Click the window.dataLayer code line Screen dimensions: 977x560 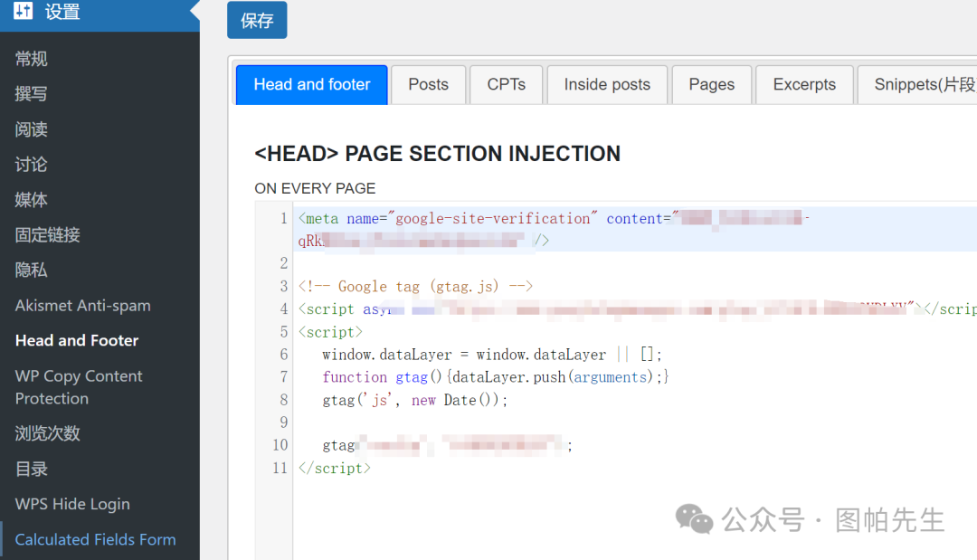tap(491, 355)
